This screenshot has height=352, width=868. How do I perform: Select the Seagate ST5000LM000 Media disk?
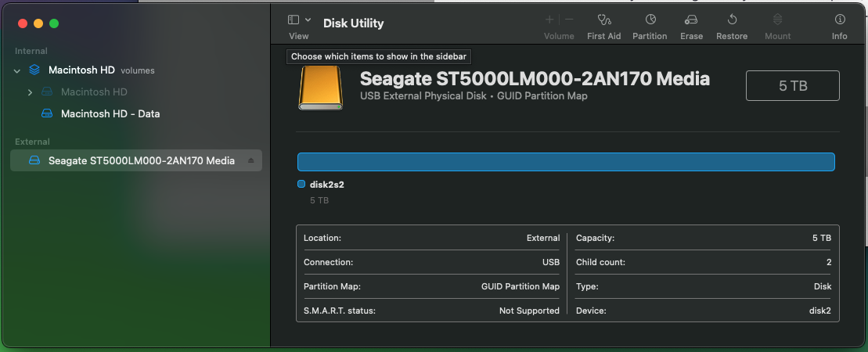pos(141,160)
